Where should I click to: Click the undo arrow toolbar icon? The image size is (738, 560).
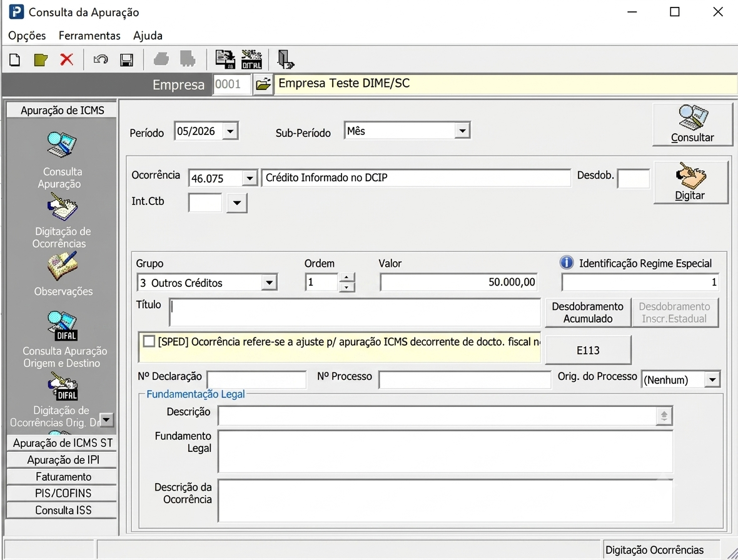pyautogui.click(x=100, y=60)
